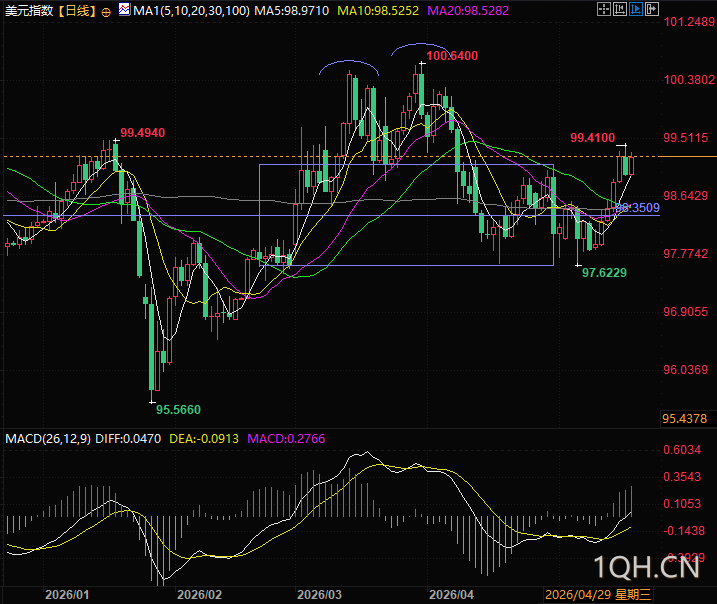
Task: Click the MA10:98.5252 value
Action: tap(378, 11)
